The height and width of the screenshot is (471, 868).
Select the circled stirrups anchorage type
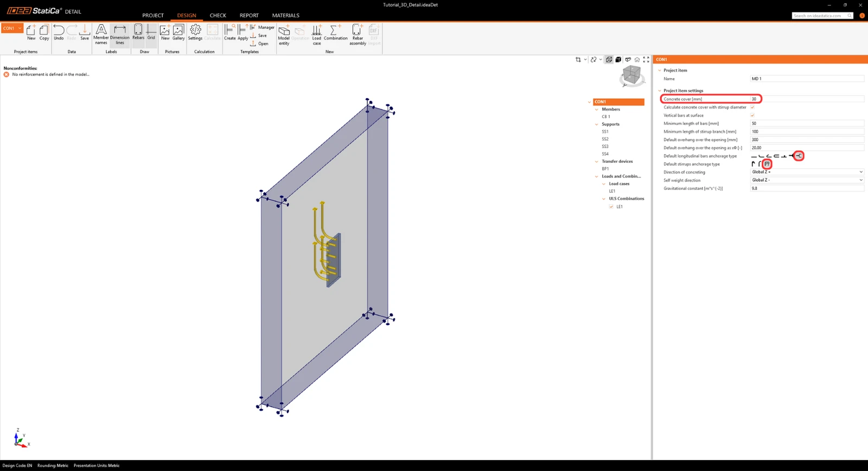[767, 164]
